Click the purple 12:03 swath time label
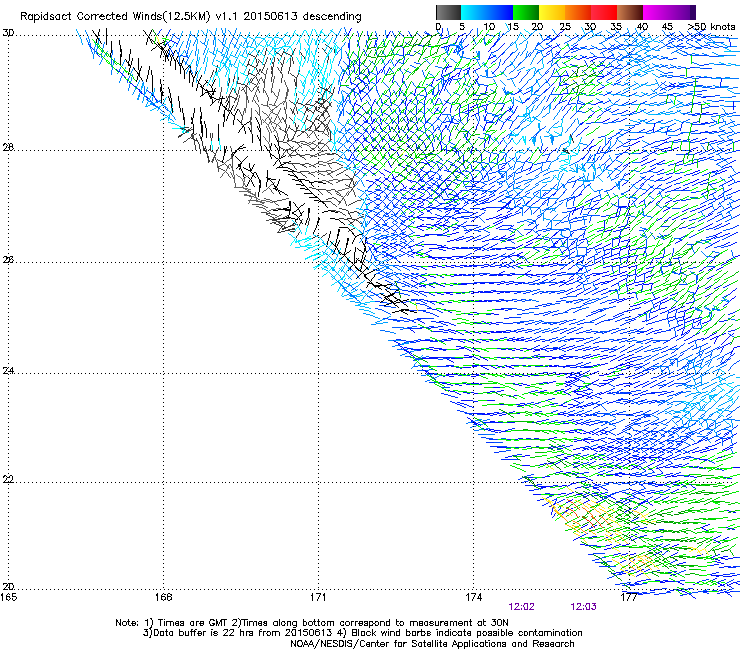Image resolution: width=740 pixels, height=650 pixels. click(583, 607)
